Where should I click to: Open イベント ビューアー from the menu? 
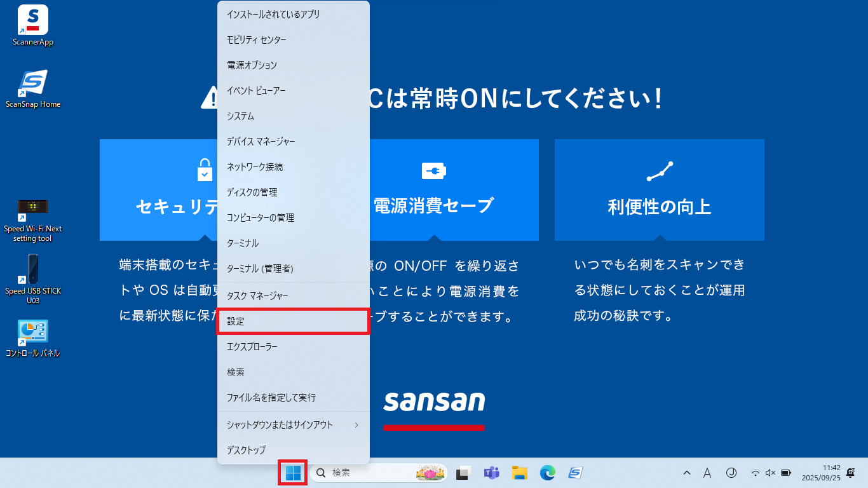coord(294,90)
